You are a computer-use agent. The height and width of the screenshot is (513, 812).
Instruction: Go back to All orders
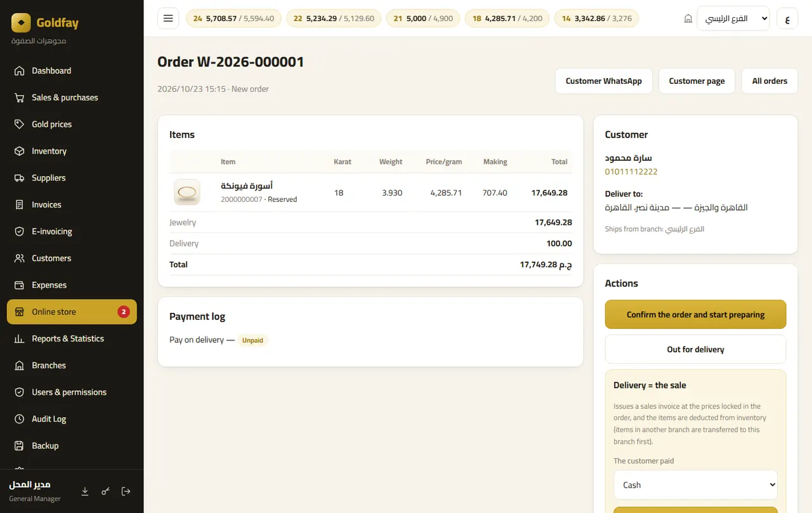(x=769, y=81)
